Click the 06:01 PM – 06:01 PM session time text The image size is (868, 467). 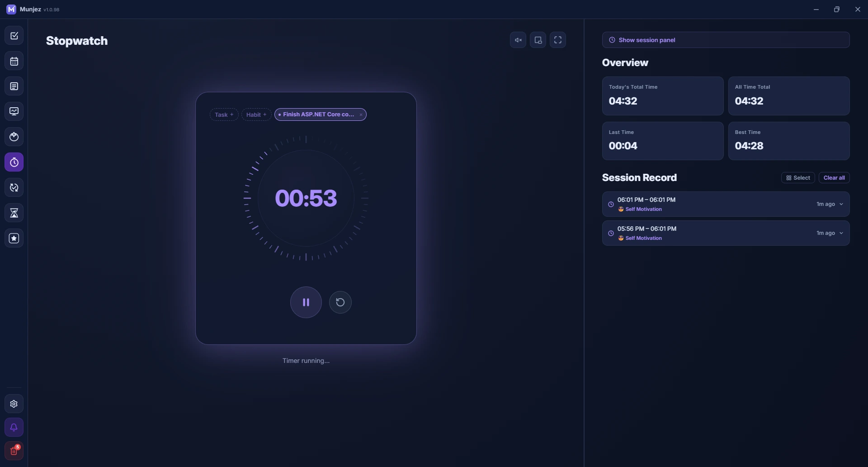pos(646,200)
